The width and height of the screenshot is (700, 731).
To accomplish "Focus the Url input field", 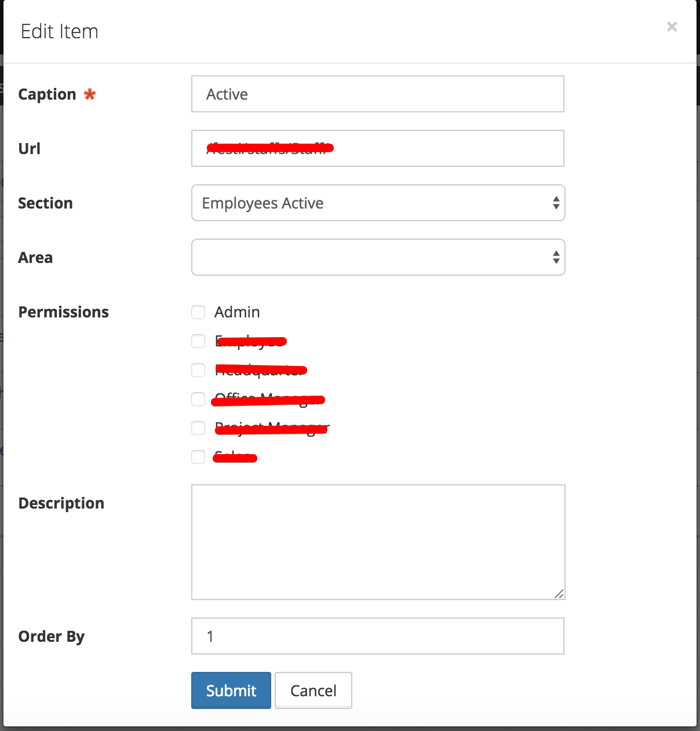I will coord(377,148).
